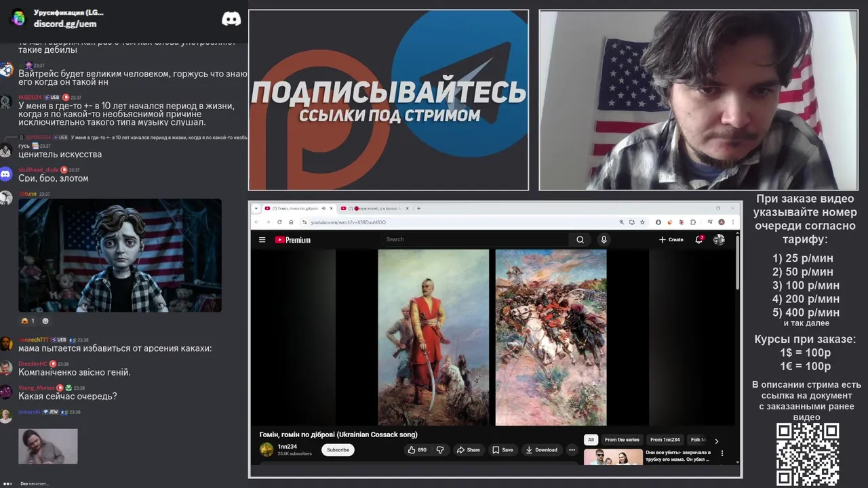Dislike the Cossack song video

pyautogui.click(x=440, y=450)
